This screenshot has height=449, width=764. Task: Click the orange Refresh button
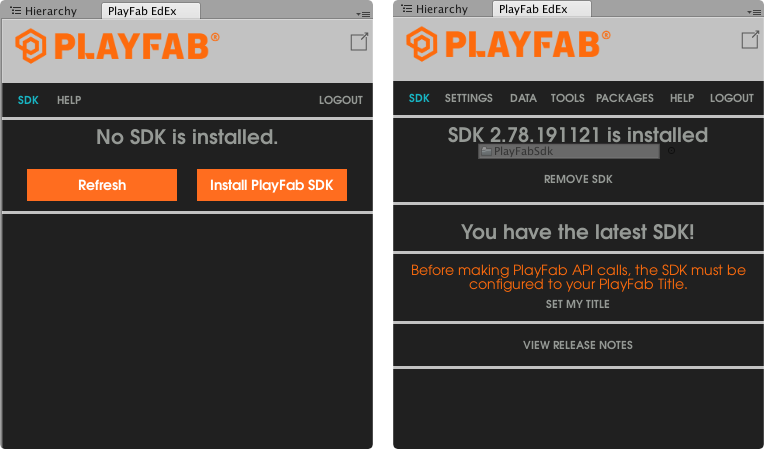102,185
